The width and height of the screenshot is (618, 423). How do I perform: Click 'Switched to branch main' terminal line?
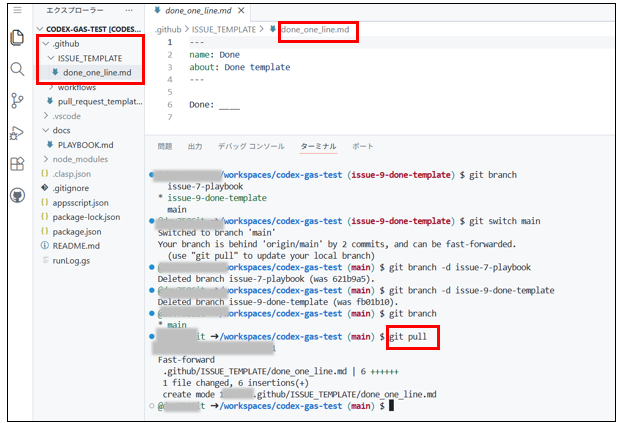point(216,233)
